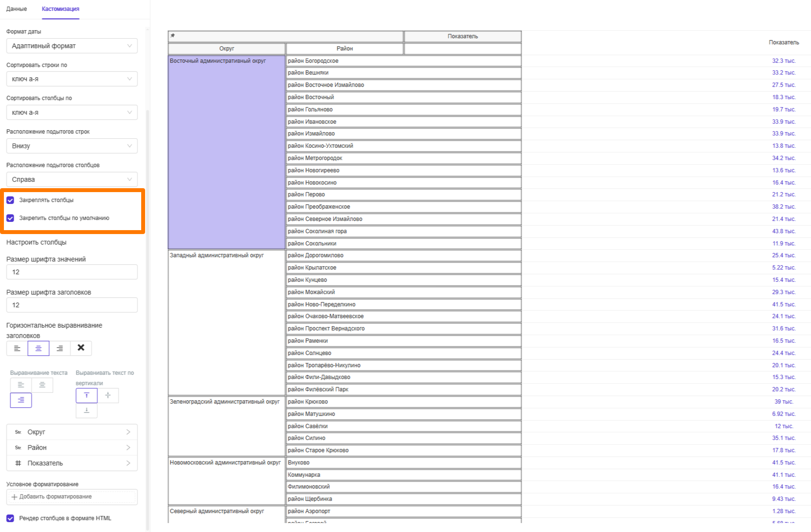Align text vertically to top
The height and width of the screenshot is (532, 811).
tap(87, 396)
